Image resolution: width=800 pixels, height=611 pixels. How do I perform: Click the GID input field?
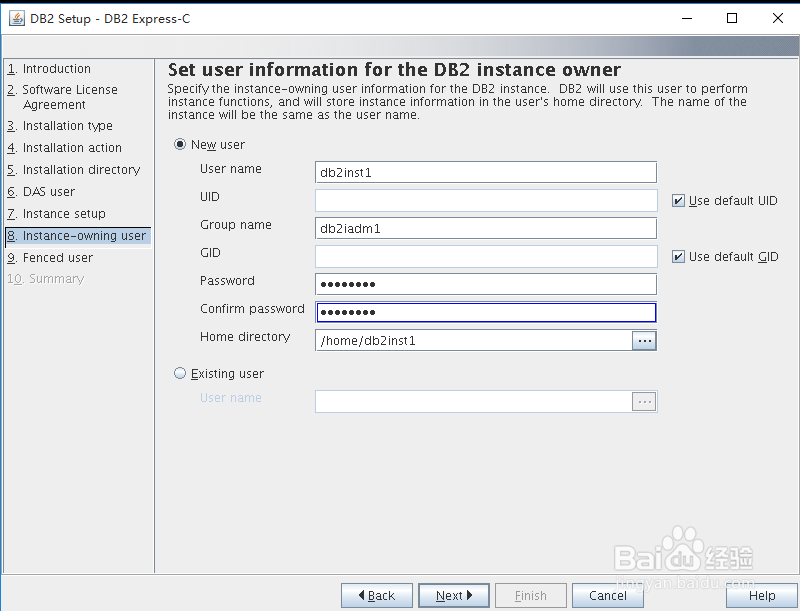coord(486,257)
